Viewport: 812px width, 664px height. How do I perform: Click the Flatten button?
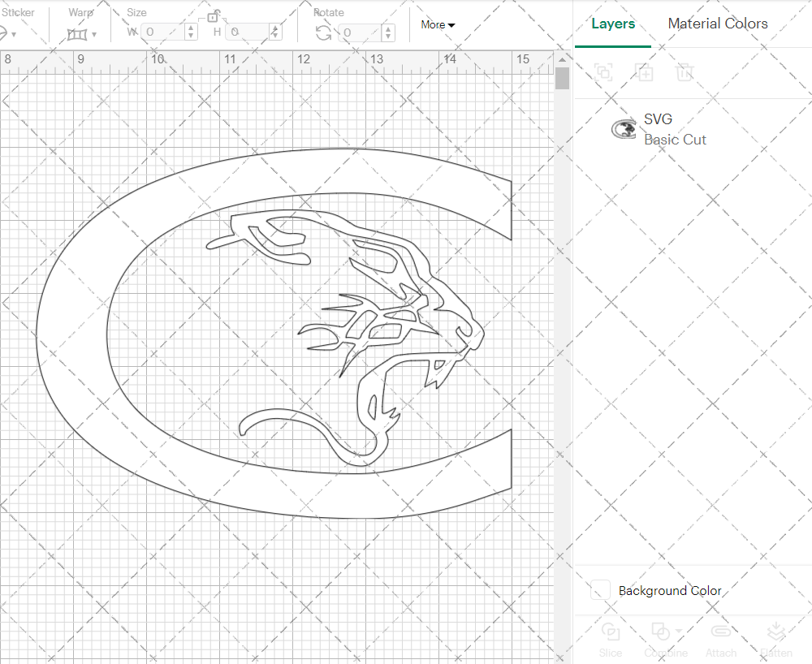tap(775, 640)
